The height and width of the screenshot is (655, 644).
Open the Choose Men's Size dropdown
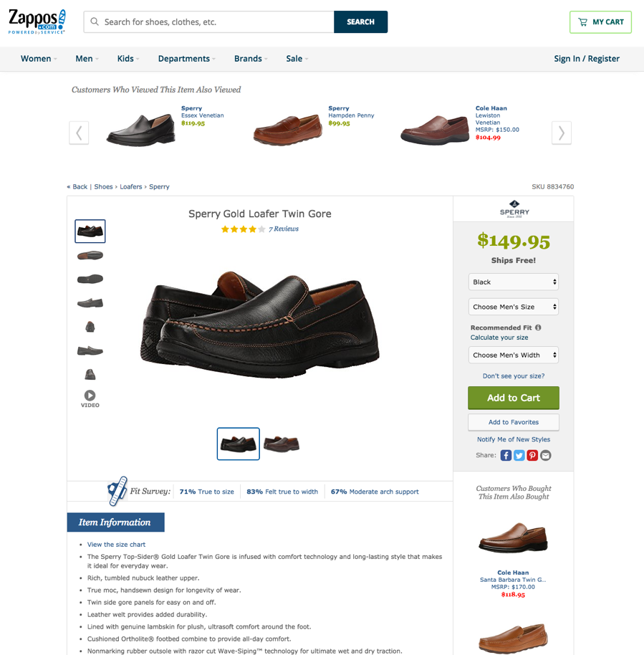point(514,307)
